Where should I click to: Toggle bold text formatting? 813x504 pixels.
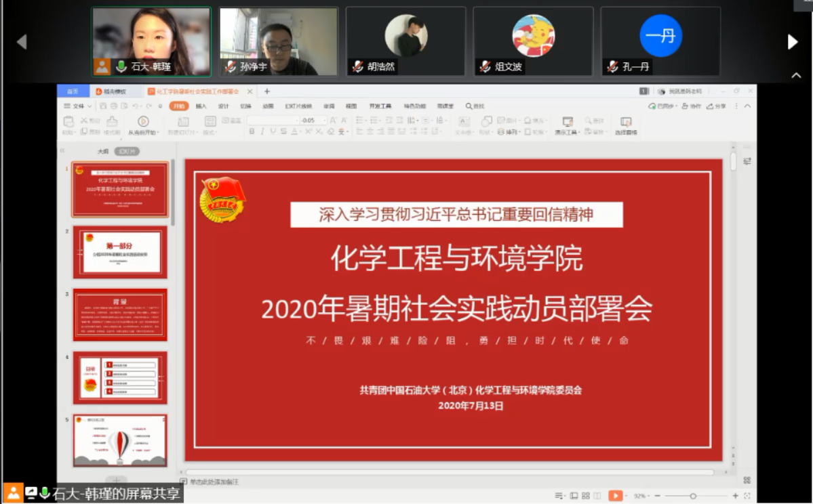click(252, 131)
